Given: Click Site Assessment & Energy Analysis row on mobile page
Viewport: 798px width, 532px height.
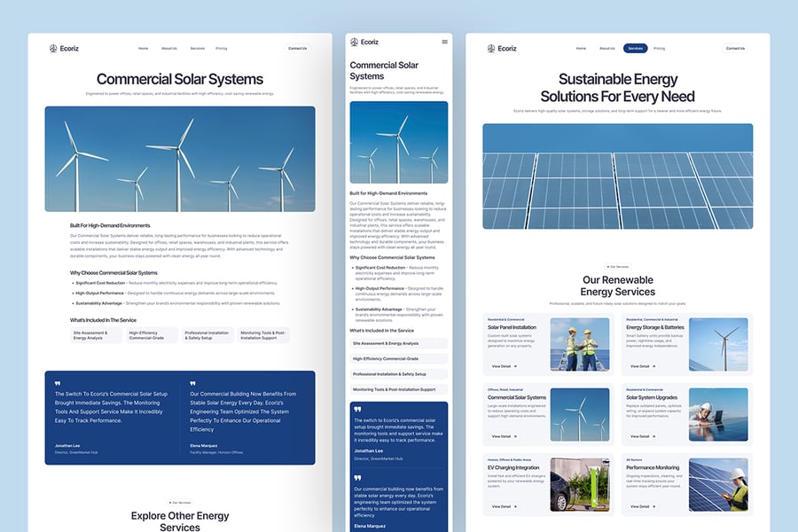Looking at the screenshot, I should click(x=398, y=344).
